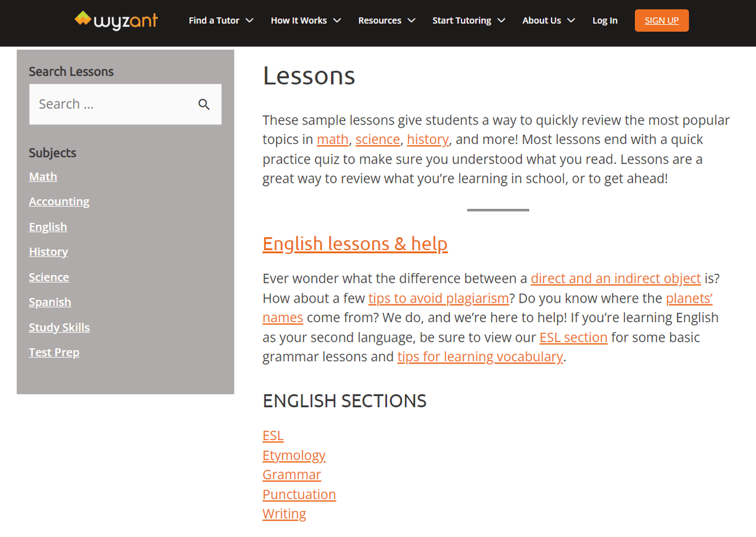Open the Math subject link
This screenshot has width=756, height=537.
pos(43,176)
